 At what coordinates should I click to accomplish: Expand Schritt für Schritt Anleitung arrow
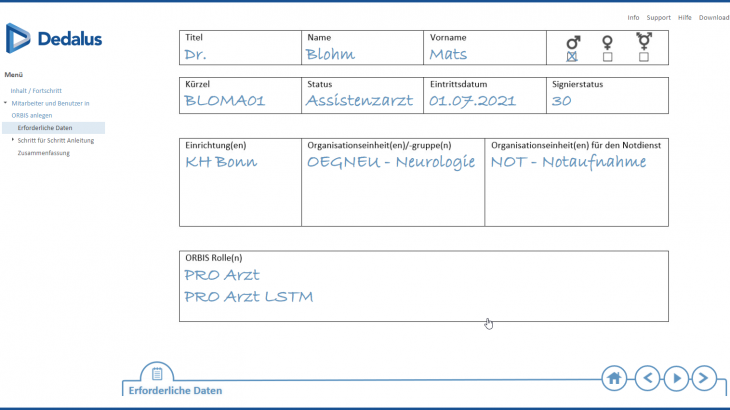12,140
